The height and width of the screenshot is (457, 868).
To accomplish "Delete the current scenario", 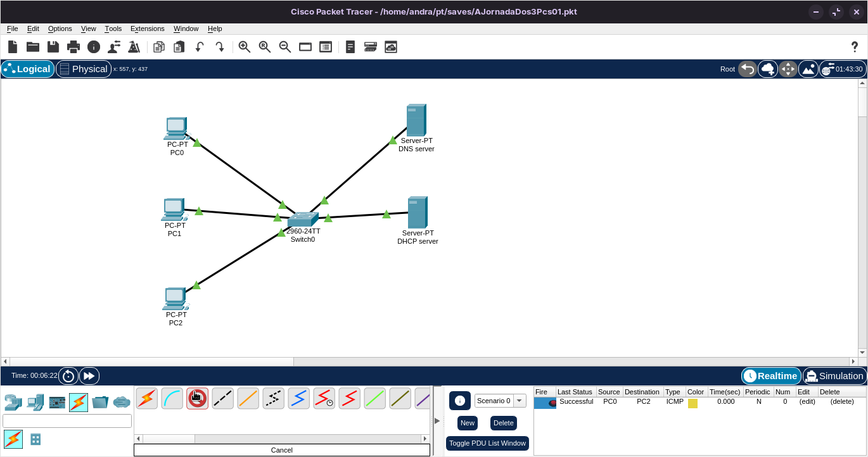I will coord(504,423).
